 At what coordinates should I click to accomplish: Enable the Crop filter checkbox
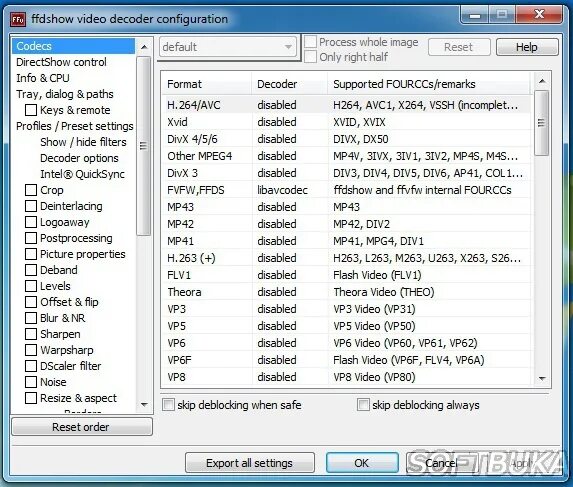[x=31, y=190]
